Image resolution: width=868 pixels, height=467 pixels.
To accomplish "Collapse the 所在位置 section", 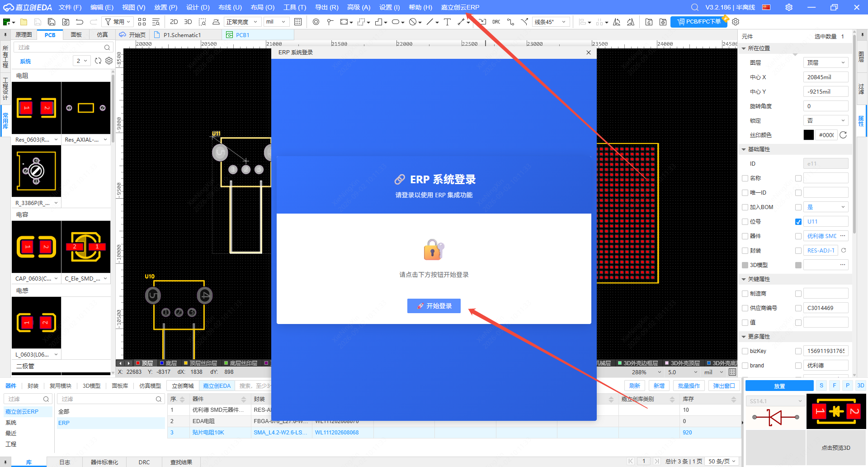I will pos(744,48).
